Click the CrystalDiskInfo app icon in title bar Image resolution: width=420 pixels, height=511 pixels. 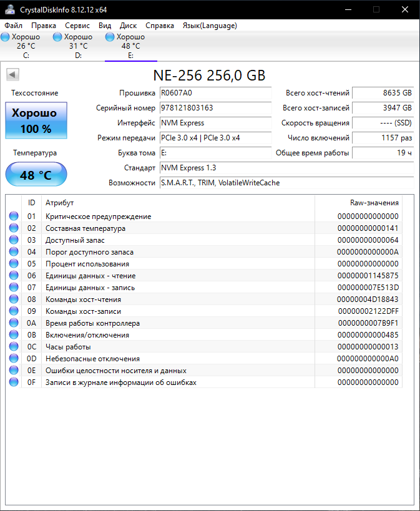point(10,9)
